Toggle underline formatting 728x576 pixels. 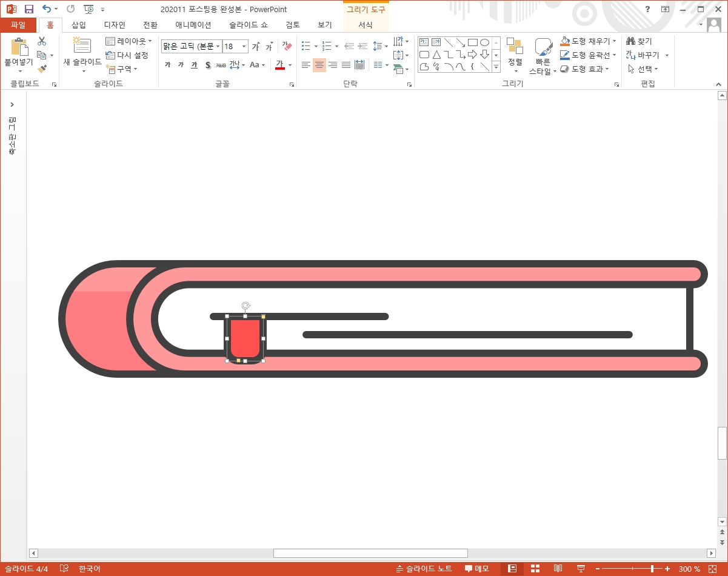pyautogui.click(x=194, y=65)
